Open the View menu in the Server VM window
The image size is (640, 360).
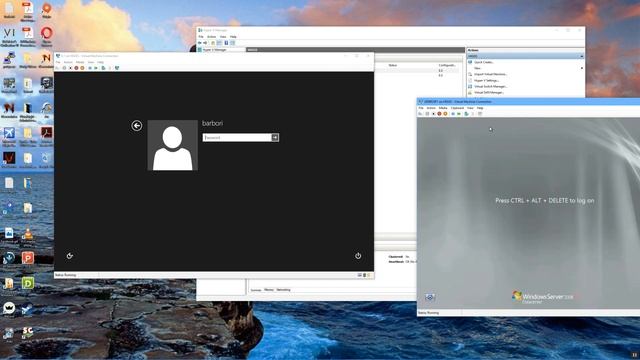[x=470, y=108]
